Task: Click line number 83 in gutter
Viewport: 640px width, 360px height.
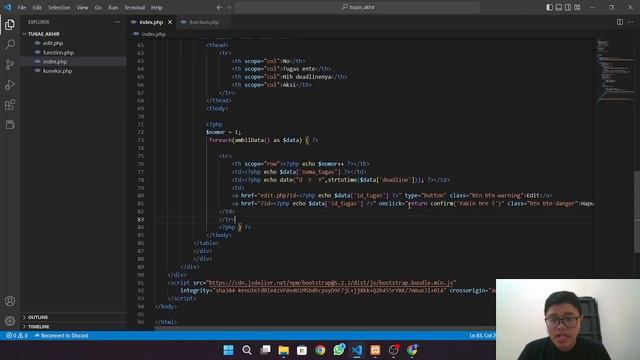Action: [x=141, y=220]
